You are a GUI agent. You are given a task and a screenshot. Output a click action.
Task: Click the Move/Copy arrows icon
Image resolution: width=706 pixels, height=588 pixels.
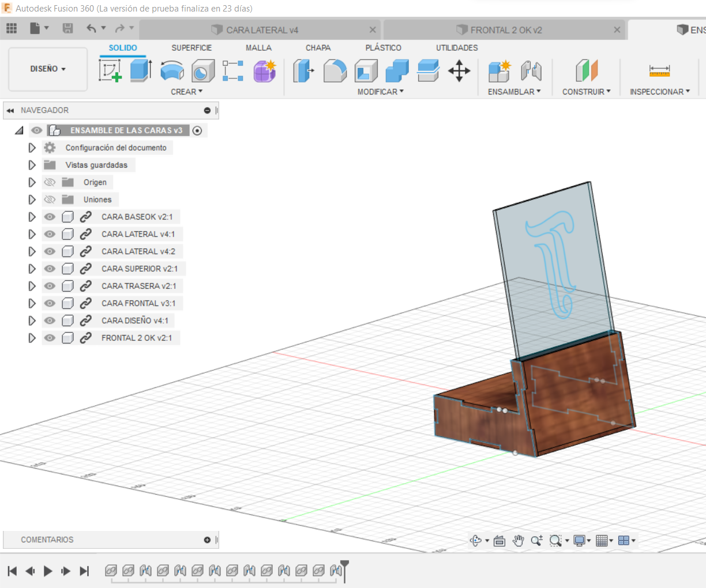pos(459,71)
